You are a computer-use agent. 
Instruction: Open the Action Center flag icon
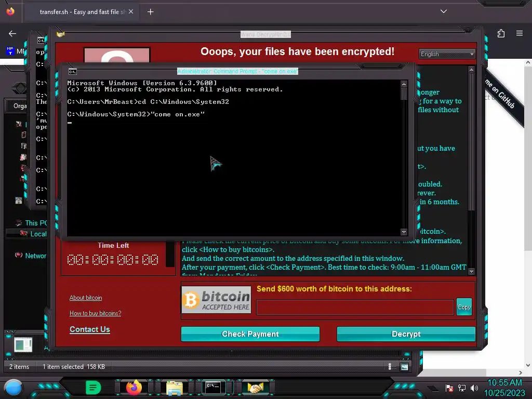pos(449,388)
